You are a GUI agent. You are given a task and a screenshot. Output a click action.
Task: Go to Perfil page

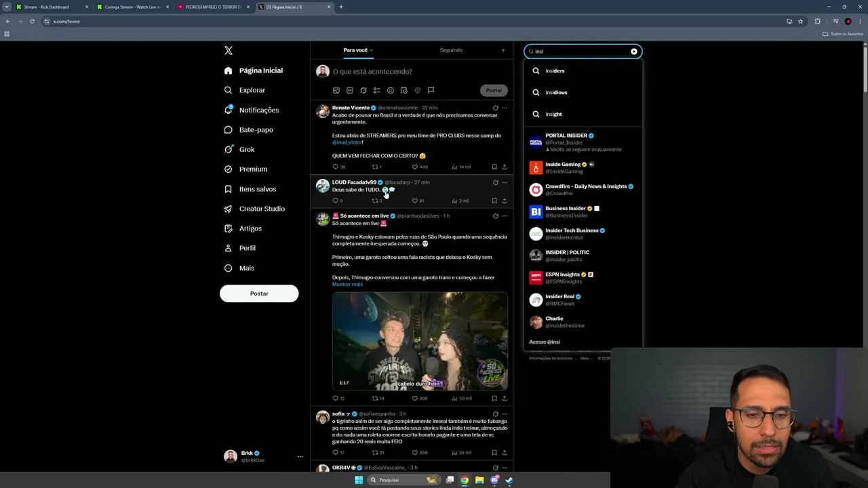point(239,248)
